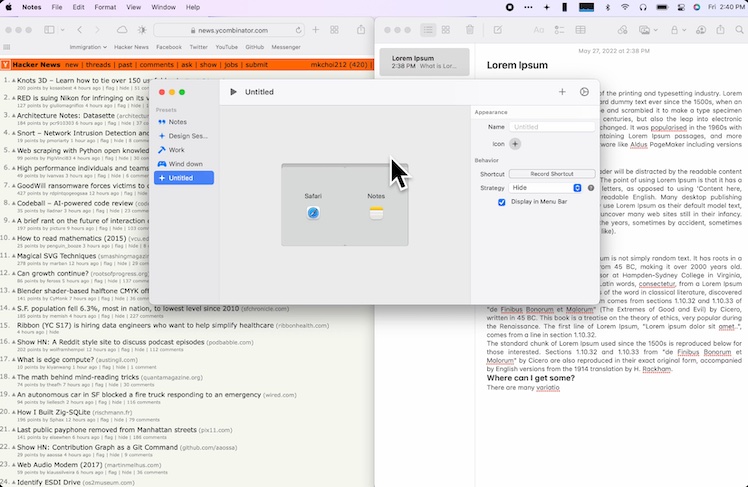Click the trash icon in Notes toolbar

471,30
